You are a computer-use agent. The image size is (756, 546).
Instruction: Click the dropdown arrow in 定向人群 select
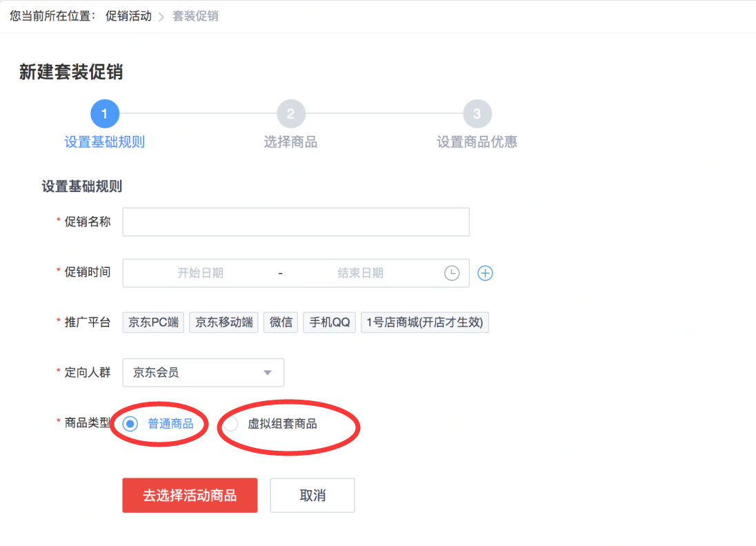[268, 373]
